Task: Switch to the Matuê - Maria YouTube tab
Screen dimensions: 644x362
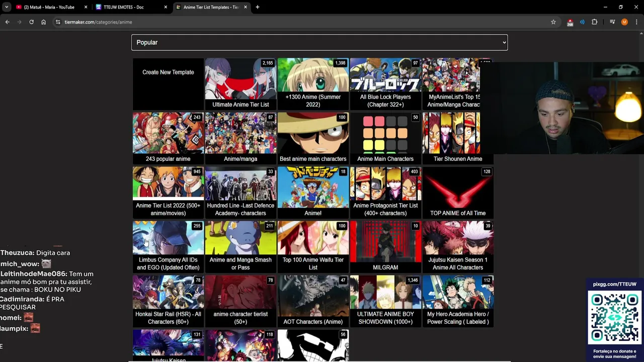Action: [x=49, y=7]
